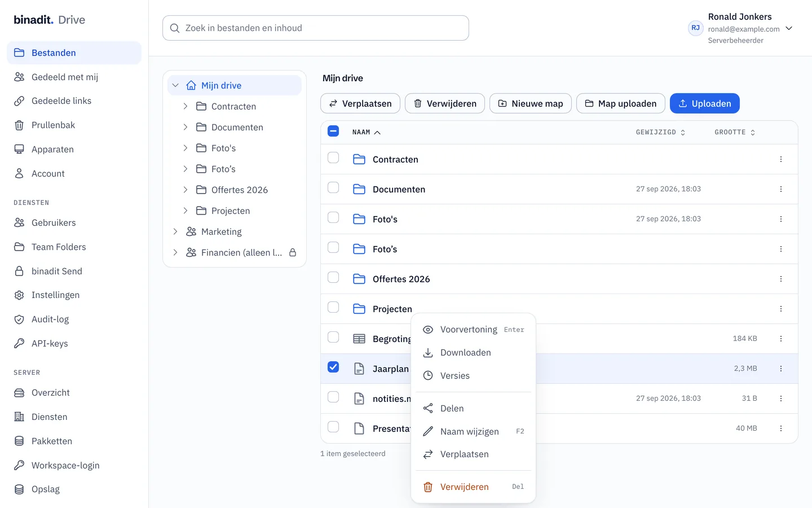Go to Prullenbak trash
Image resolution: width=812 pixels, height=508 pixels.
coord(74,125)
